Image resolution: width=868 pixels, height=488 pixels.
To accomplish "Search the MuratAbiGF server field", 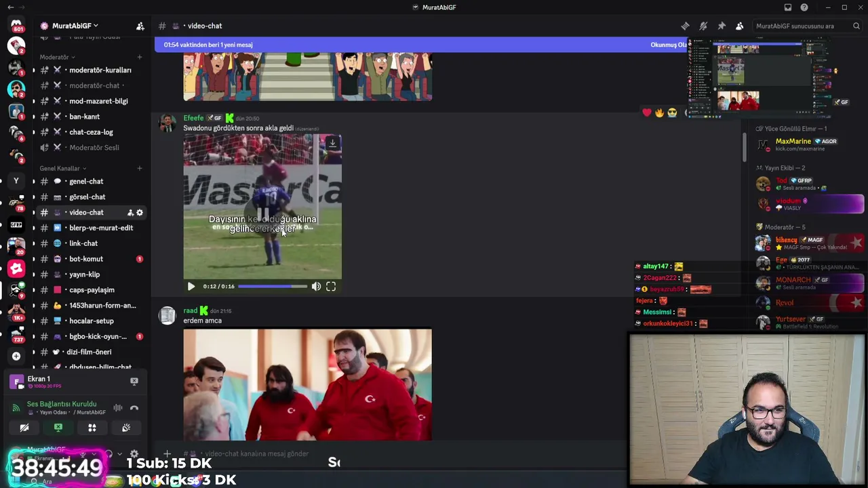I will pyautogui.click(x=807, y=26).
